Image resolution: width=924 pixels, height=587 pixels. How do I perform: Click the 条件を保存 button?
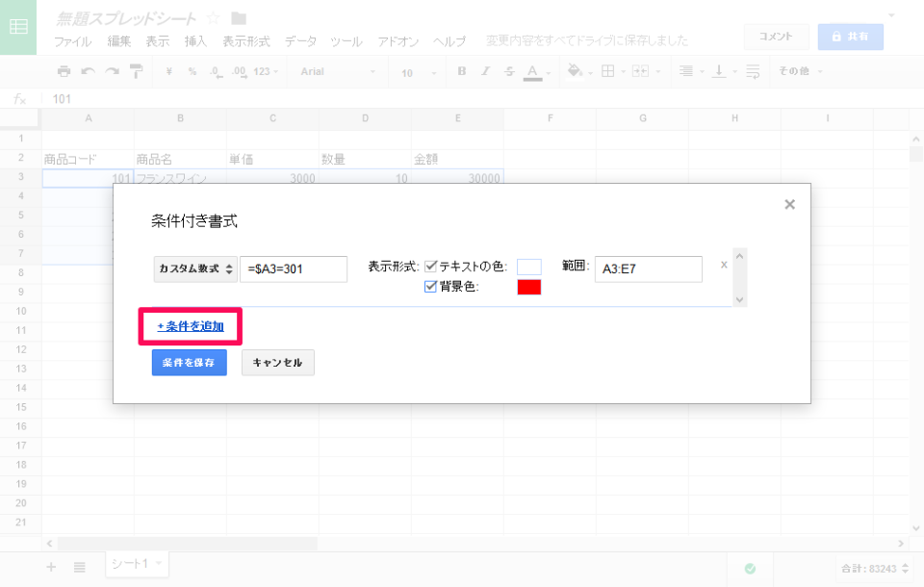[x=189, y=363]
